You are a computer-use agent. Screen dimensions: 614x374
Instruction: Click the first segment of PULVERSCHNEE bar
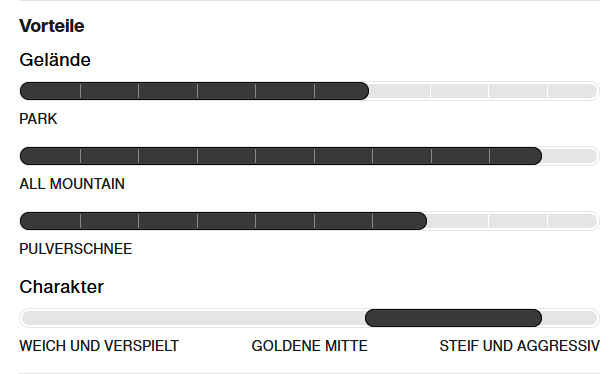tap(50, 221)
